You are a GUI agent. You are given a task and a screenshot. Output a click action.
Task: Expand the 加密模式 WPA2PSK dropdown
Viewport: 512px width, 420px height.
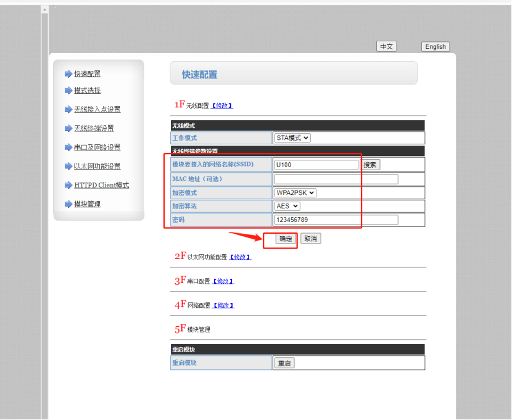tap(295, 192)
